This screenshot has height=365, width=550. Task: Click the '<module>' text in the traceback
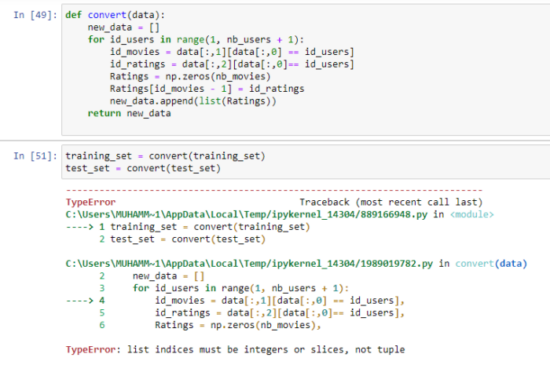tap(472, 214)
